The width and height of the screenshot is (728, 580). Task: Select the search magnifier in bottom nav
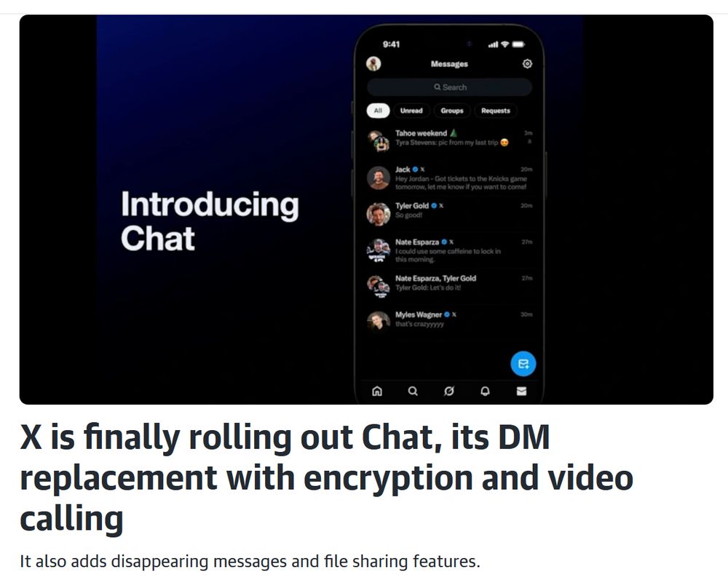coord(413,391)
